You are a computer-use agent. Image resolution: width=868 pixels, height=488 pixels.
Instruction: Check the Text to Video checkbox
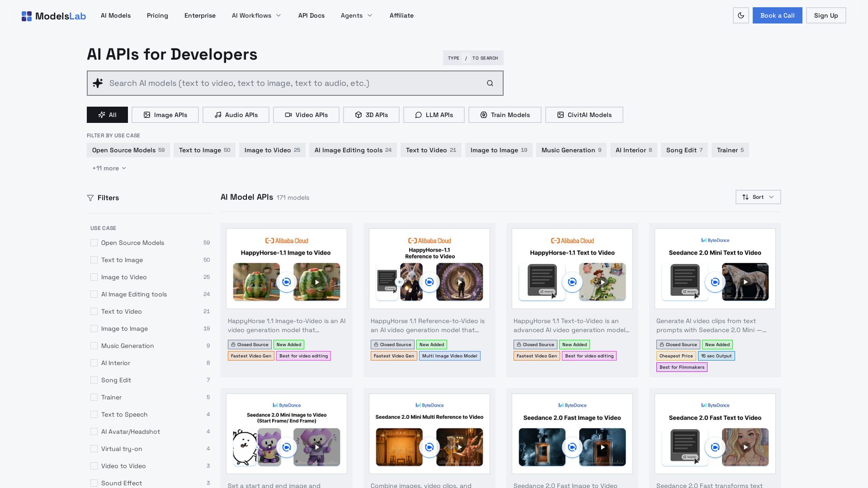[x=94, y=311]
